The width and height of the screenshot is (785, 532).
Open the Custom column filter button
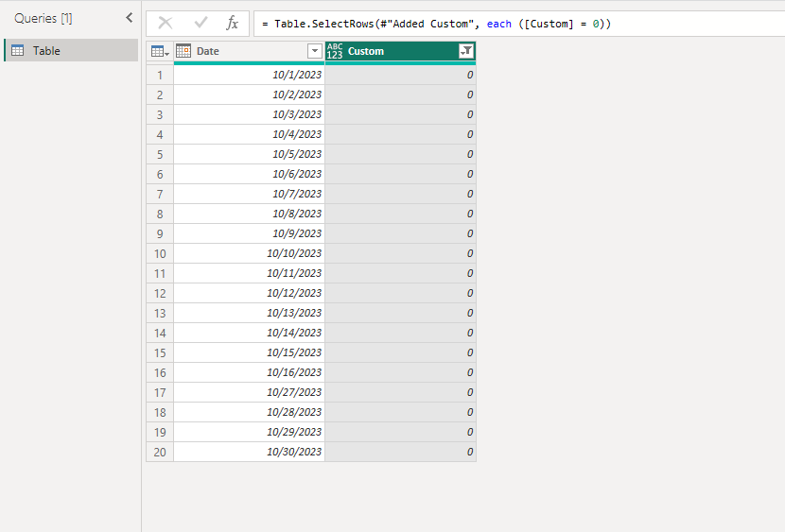pos(466,51)
